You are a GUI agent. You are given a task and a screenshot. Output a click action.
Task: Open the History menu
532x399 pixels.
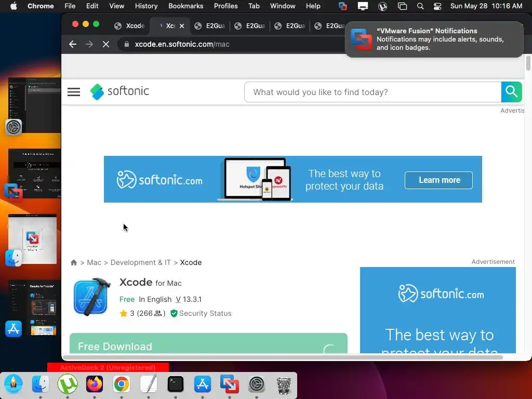coord(146,6)
